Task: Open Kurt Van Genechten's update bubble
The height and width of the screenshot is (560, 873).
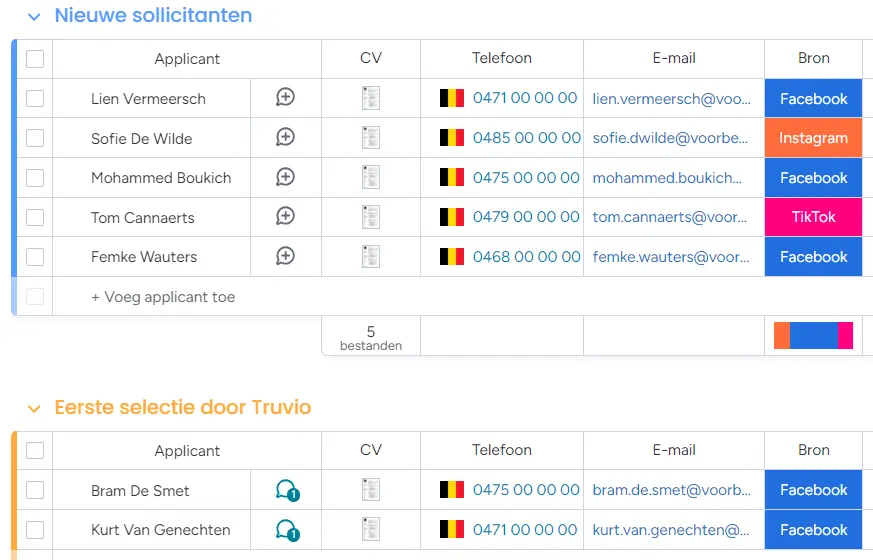Action: coord(286,530)
